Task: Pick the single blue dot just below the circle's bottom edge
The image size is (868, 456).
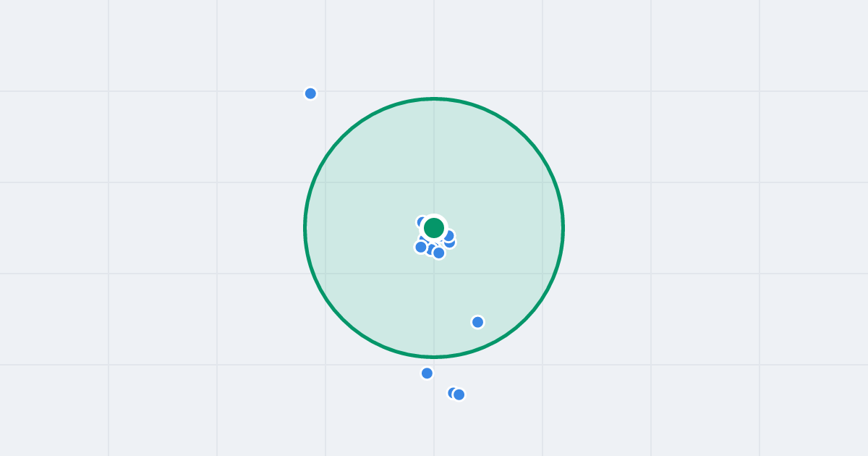Action: 427,373
